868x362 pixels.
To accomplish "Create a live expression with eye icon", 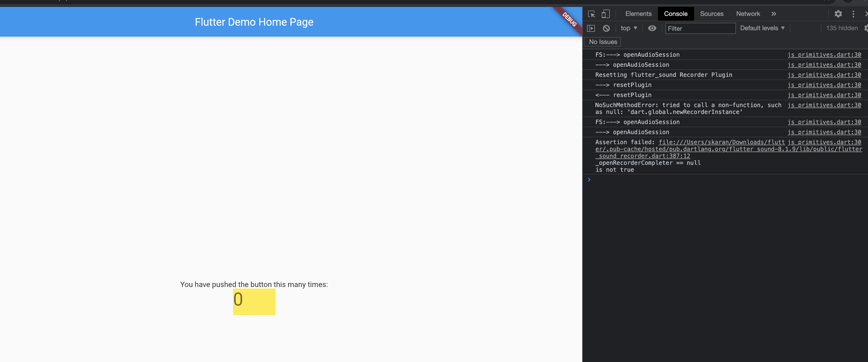I will point(652,28).
